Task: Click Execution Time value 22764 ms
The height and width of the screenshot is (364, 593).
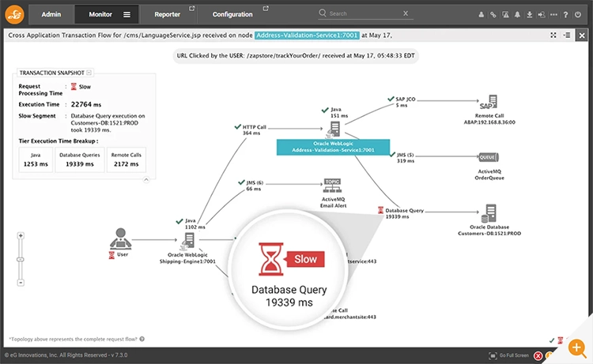Action: click(86, 104)
